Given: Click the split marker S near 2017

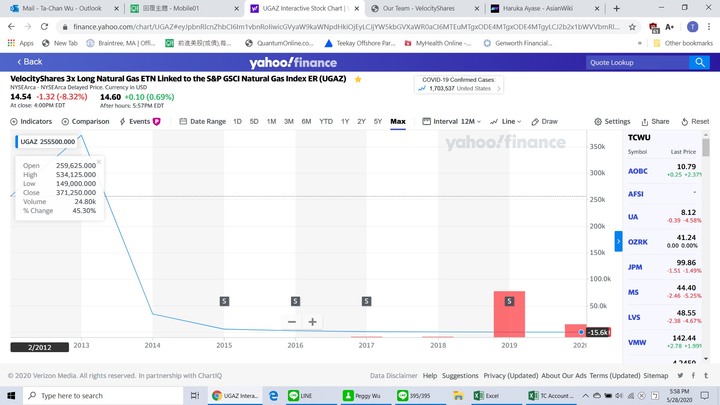Looking at the screenshot, I should pyautogui.click(x=366, y=301).
